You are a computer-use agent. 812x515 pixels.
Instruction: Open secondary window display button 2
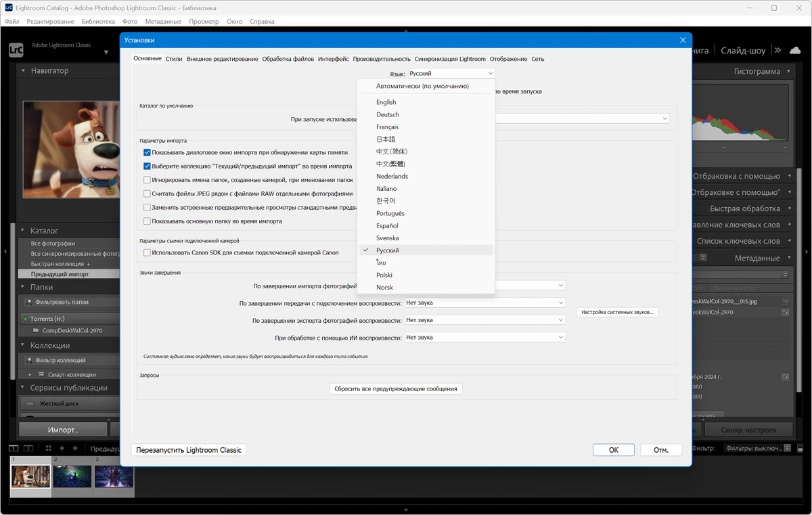coord(28,448)
